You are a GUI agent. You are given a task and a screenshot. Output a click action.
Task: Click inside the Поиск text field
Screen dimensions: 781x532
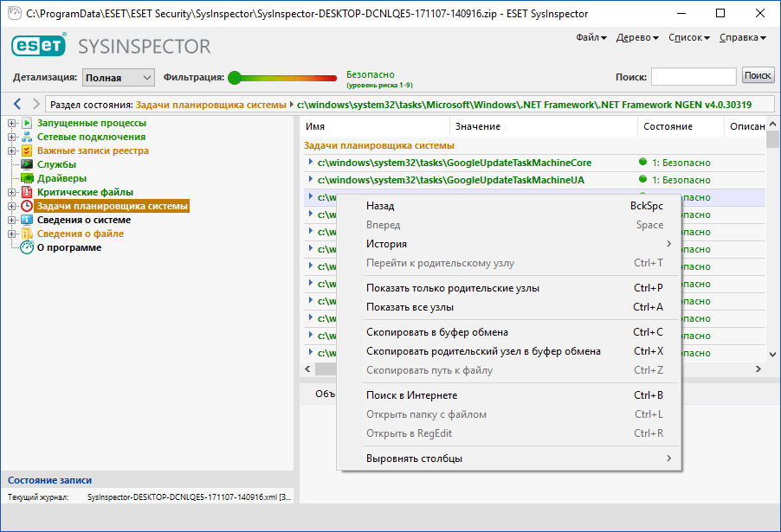click(693, 77)
